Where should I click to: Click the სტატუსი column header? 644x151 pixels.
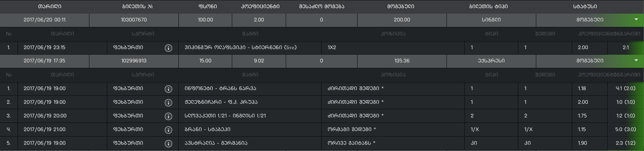tap(585, 7)
